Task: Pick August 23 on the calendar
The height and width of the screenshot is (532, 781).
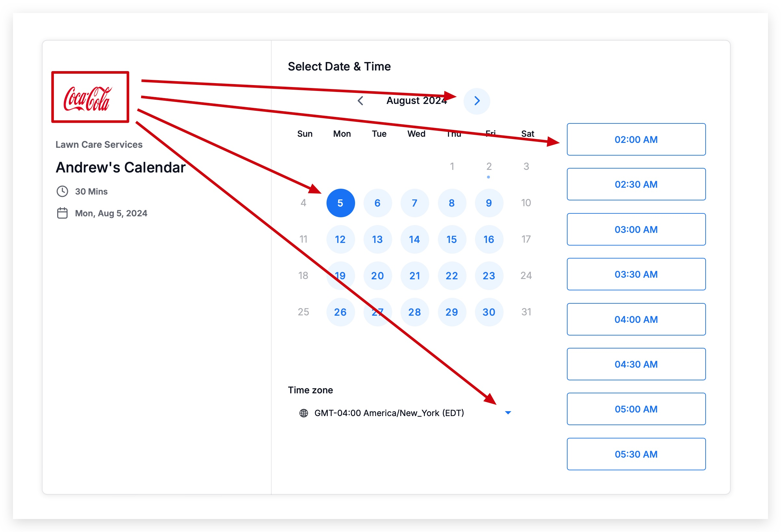Action: (489, 275)
